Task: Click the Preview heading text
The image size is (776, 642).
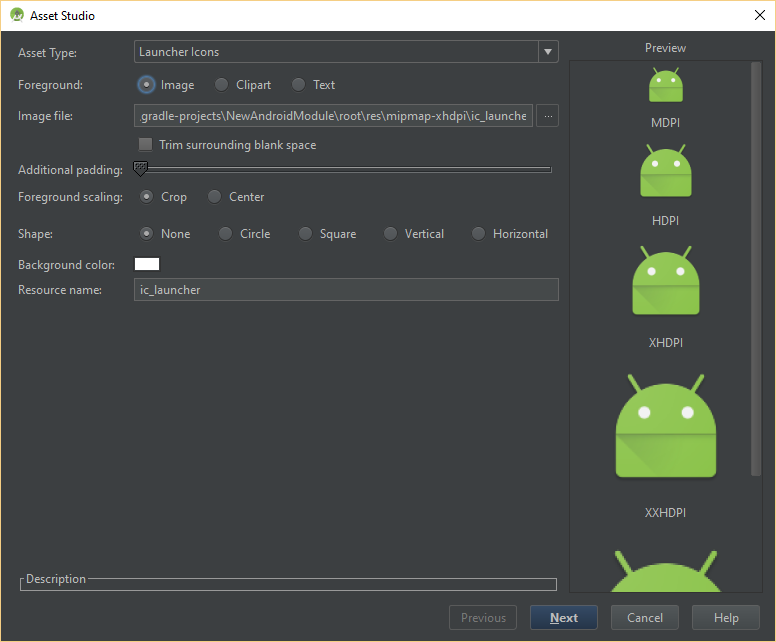Action: click(x=666, y=48)
